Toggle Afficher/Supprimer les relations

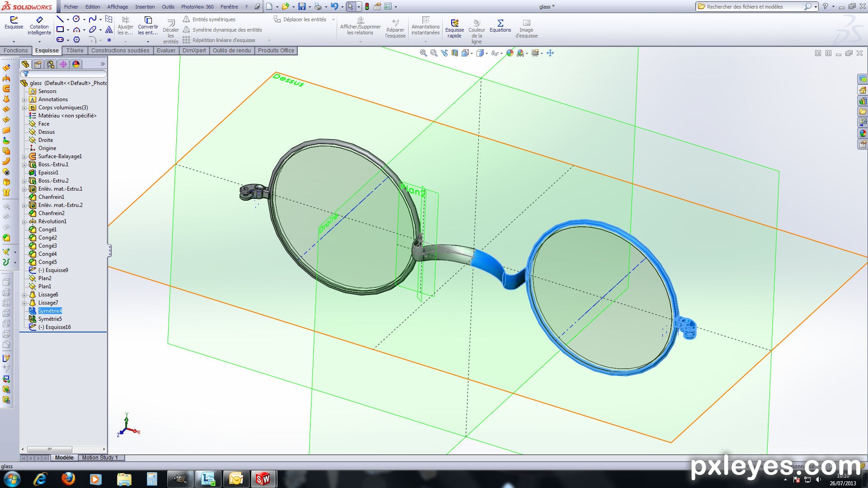pos(360,26)
